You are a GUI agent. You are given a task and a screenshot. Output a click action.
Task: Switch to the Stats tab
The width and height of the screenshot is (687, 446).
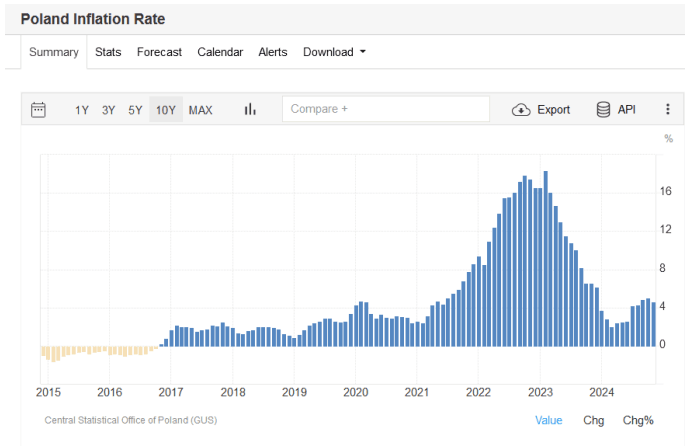point(108,52)
